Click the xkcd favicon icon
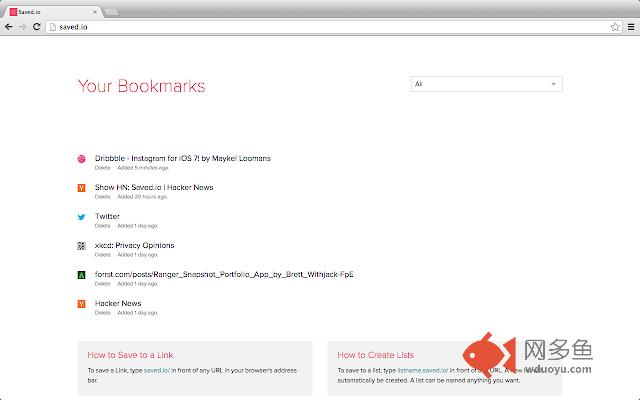This screenshot has width=640, height=400. click(x=82, y=246)
